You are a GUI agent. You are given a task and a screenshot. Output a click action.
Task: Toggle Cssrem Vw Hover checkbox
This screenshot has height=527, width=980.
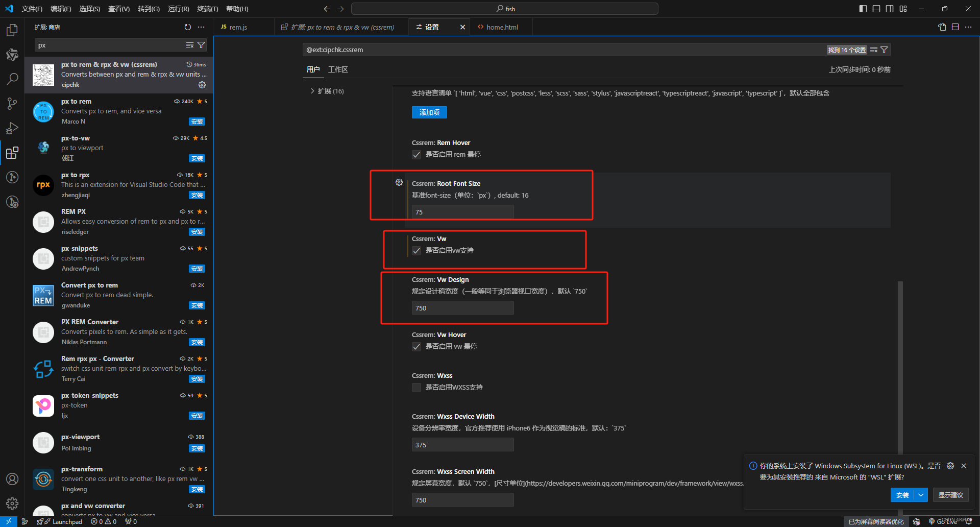coord(416,347)
